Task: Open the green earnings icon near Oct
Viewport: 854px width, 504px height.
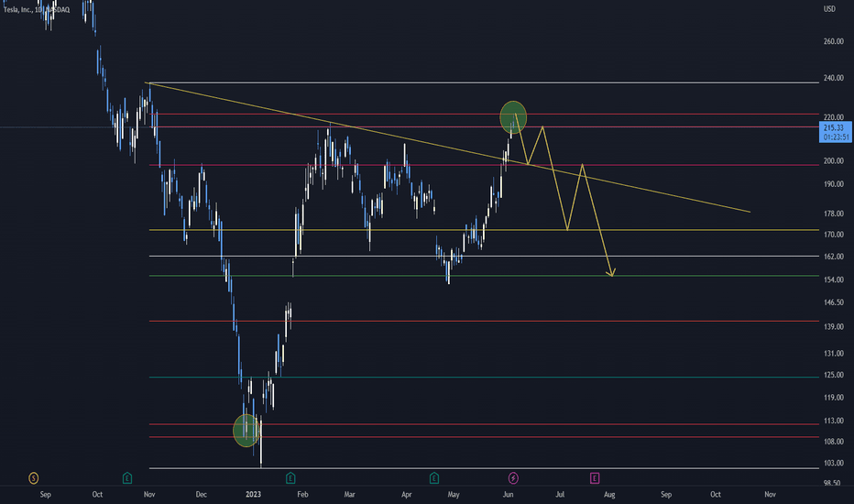Action: point(126,478)
